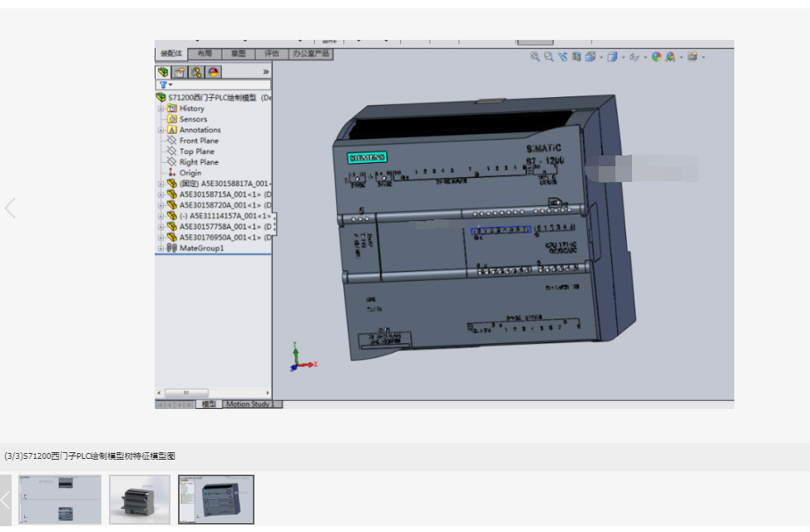Open the second rendered PLC thumbnail
The width and height of the screenshot is (810, 532).
coord(140,500)
